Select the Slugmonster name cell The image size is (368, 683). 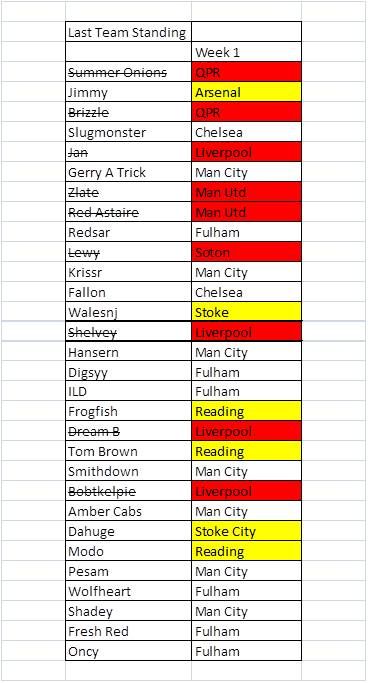coord(128,132)
